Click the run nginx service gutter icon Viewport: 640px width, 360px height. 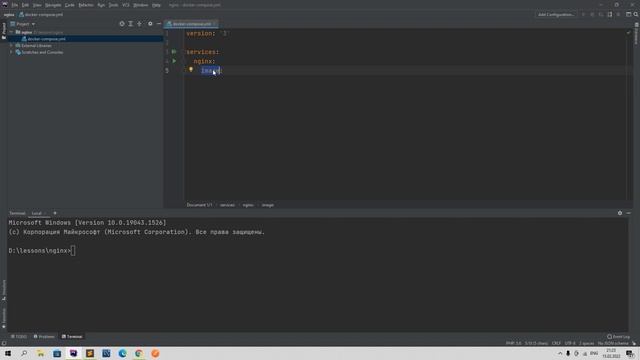click(x=174, y=61)
